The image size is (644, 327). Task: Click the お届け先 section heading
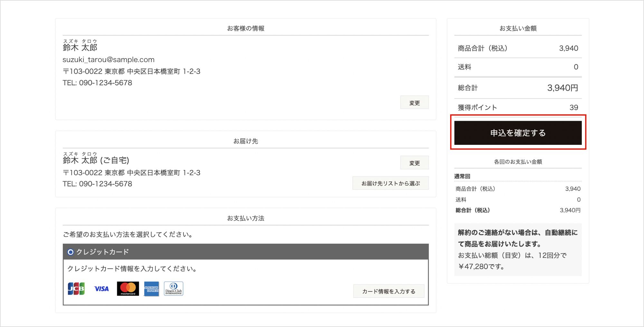point(246,141)
